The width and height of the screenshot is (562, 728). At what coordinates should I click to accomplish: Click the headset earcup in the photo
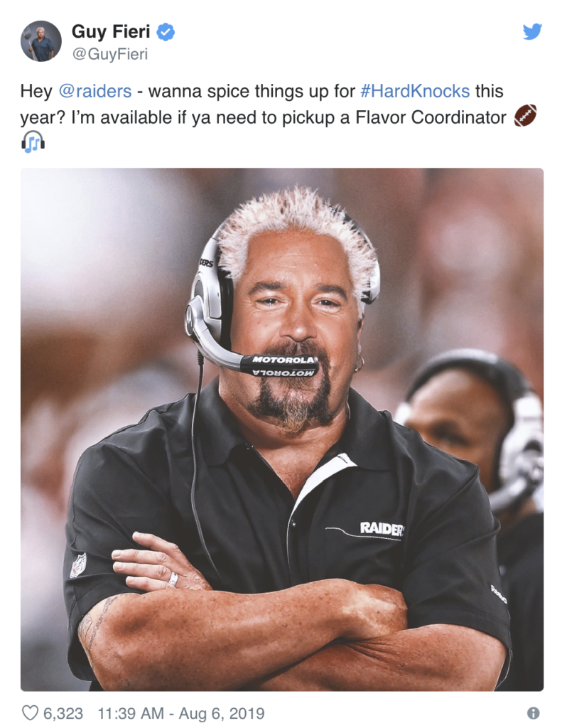point(210,301)
